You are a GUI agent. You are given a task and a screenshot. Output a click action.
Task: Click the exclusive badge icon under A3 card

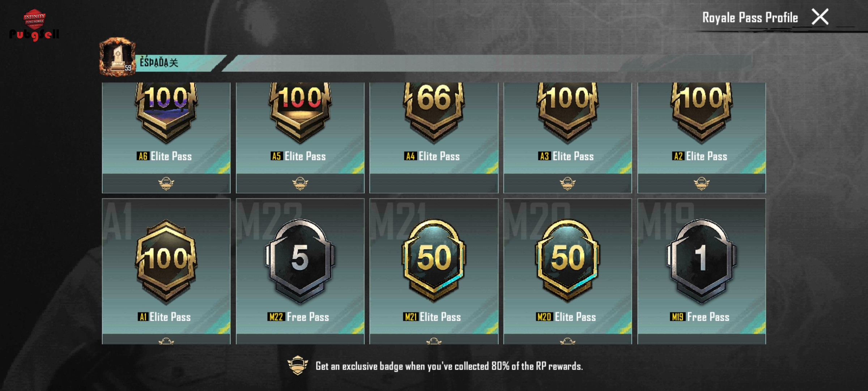568,184
